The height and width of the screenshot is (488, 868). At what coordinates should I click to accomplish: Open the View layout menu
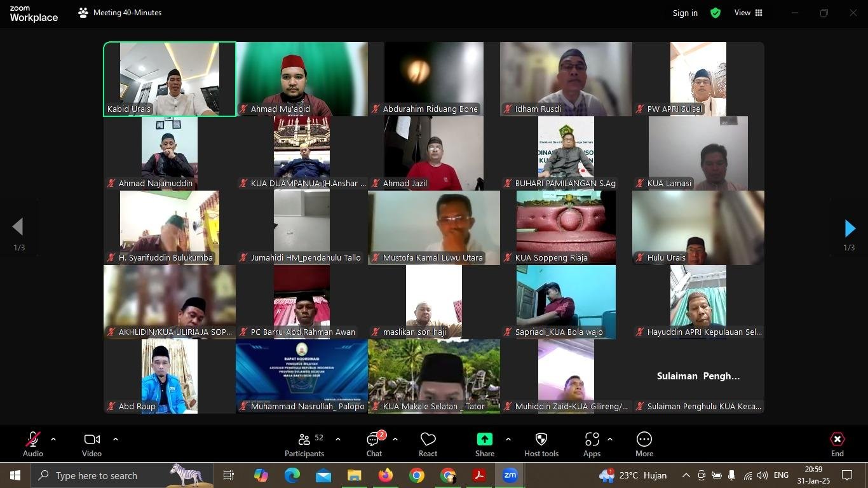(749, 13)
